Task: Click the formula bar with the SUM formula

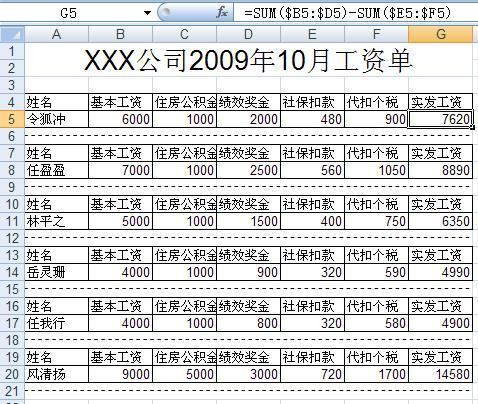Action: coord(356,13)
